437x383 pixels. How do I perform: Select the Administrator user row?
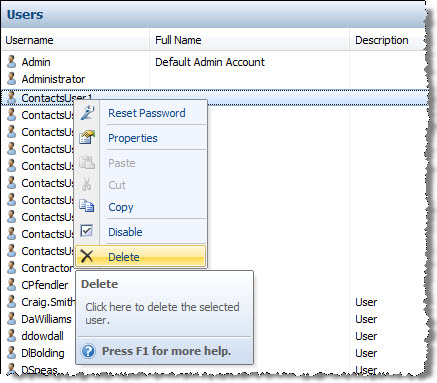click(x=215, y=79)
